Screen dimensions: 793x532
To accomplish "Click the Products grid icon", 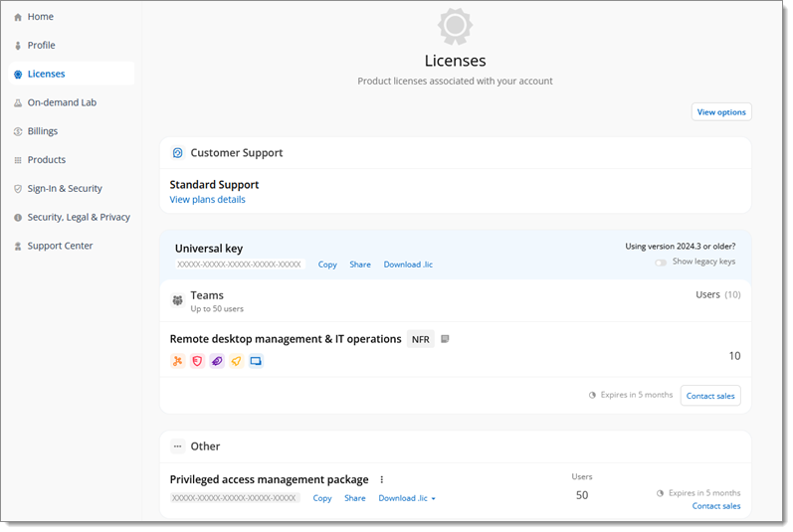I will click(x=18, y=160).
